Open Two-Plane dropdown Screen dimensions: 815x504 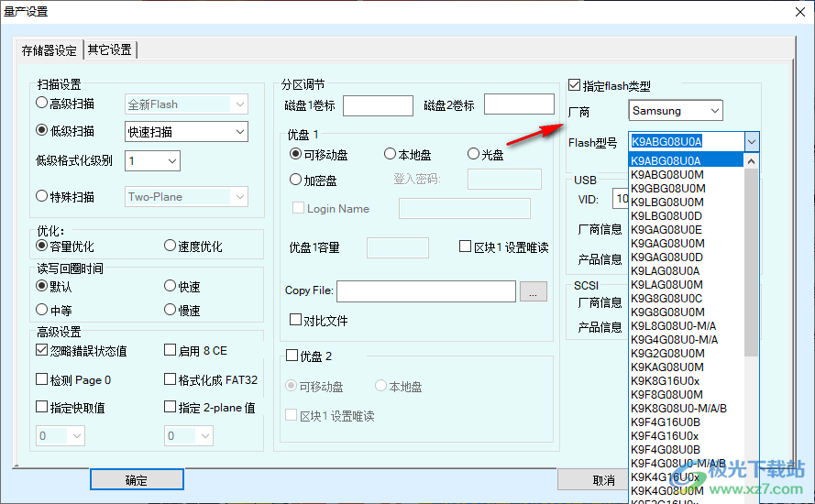click(187, 196)
